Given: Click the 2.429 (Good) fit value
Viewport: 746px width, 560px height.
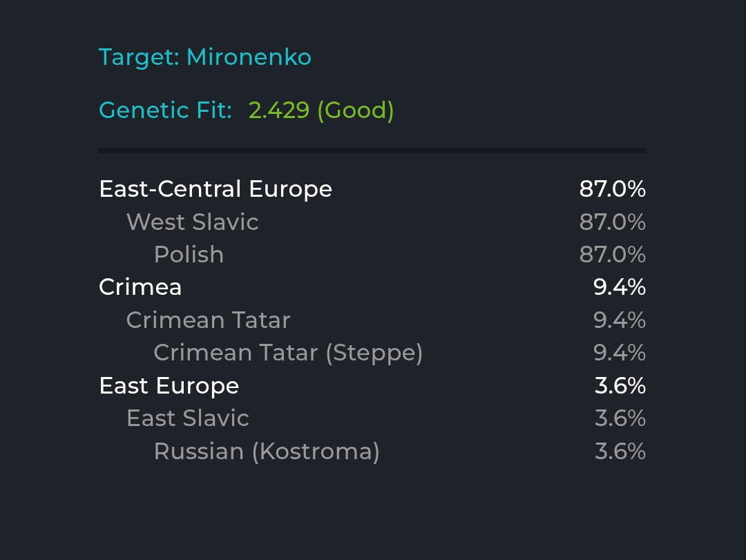Looking at the screenshot, I should (321, 110).
